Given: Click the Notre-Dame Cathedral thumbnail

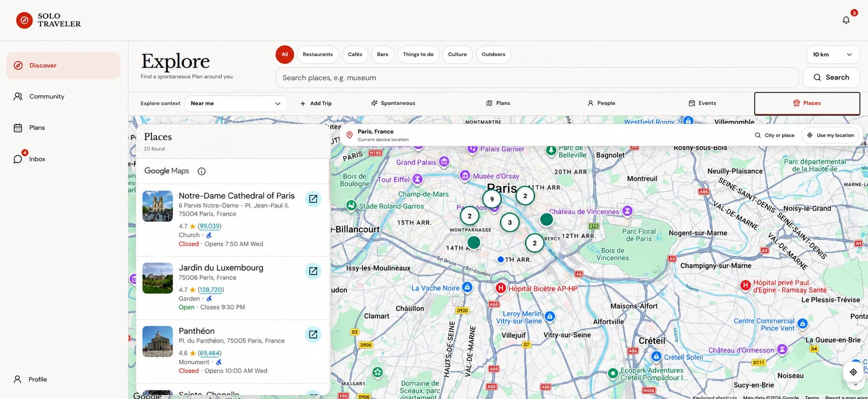Looking at the screenshot, I should (158, 206).
